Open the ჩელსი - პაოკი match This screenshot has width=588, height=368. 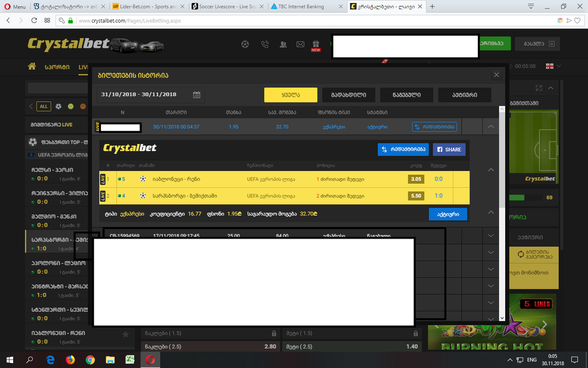(56, 174)
